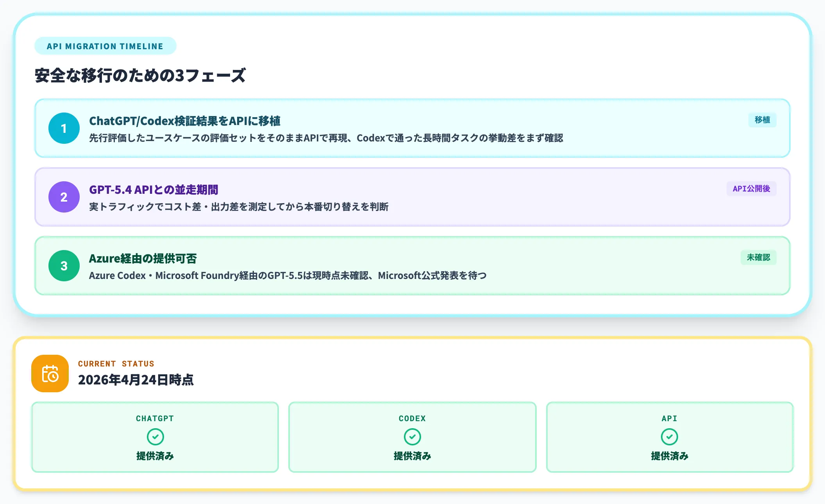The width and height of the screenshot is (825, 504).
Task: Click the checkmark icon under API
Action: [670, 437]
